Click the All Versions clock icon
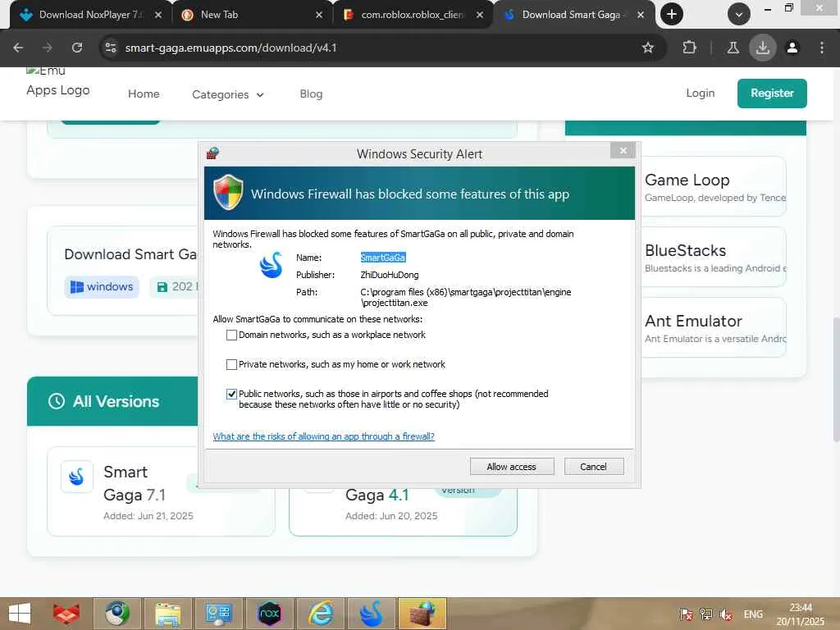The image size is (840, 630). coord(57,401)
